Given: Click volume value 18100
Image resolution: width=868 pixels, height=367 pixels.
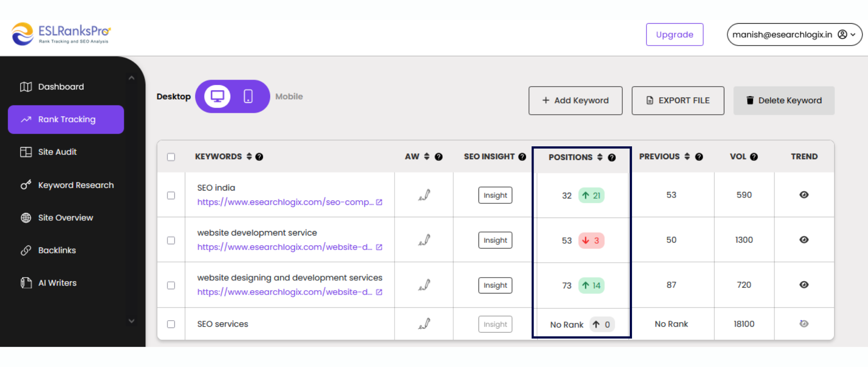Looking at the screenshot, I should coord(744,324).
